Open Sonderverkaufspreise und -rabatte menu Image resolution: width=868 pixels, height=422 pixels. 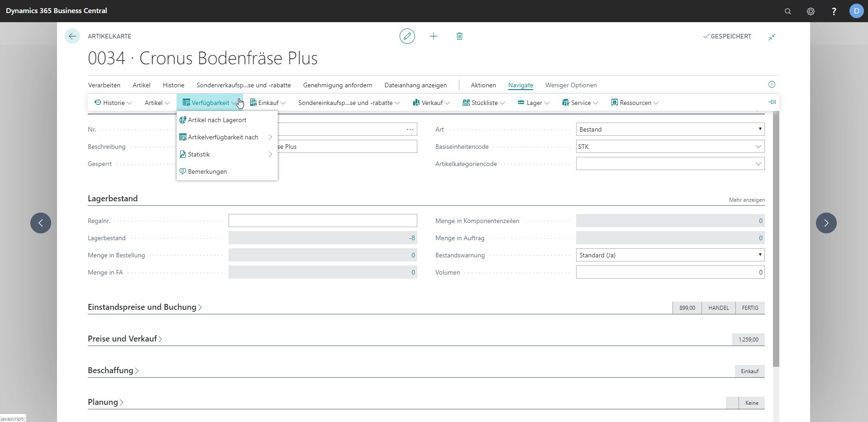coord(243,85)
